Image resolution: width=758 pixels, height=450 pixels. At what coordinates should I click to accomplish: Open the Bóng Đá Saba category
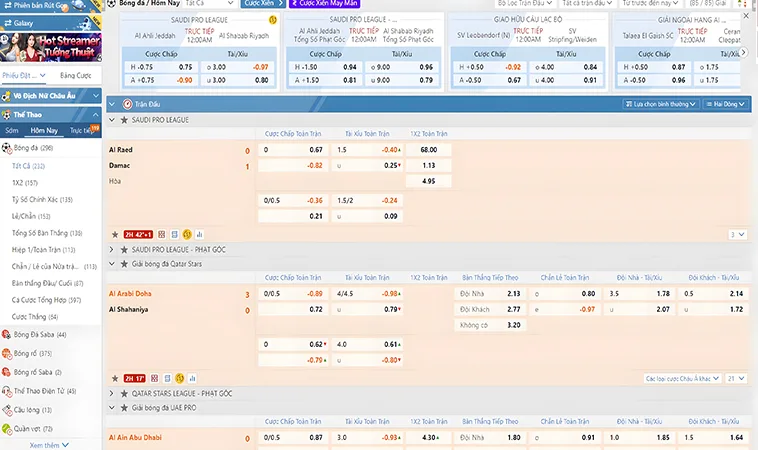point(40,334)
